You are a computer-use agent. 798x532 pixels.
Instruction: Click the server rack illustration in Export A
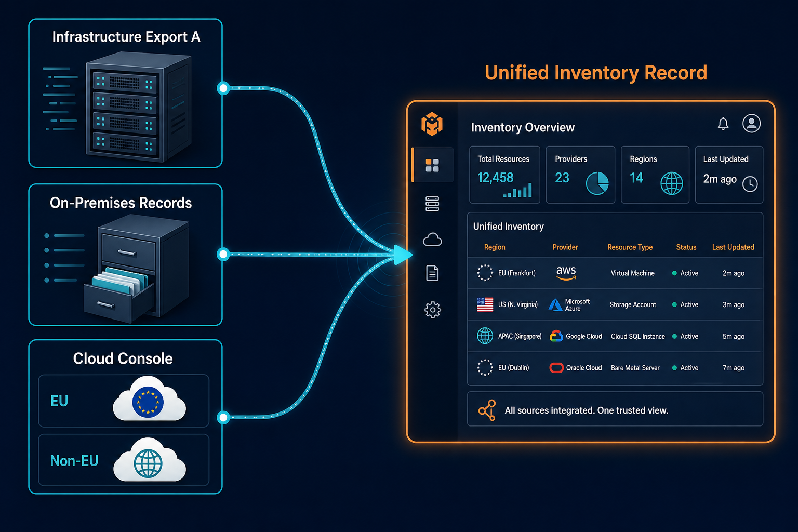pos(139,108)
